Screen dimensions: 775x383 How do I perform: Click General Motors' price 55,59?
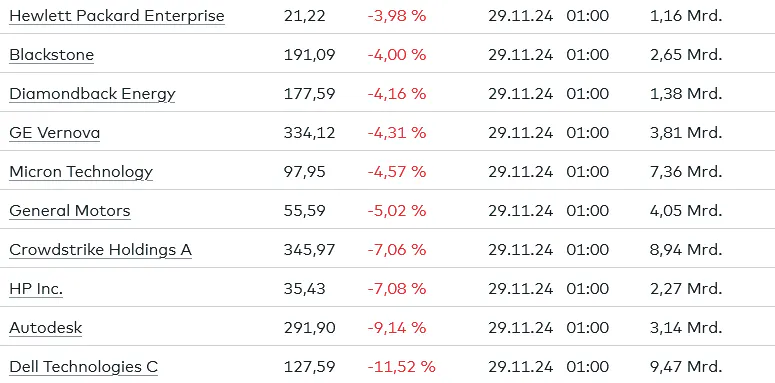[304, 211]
